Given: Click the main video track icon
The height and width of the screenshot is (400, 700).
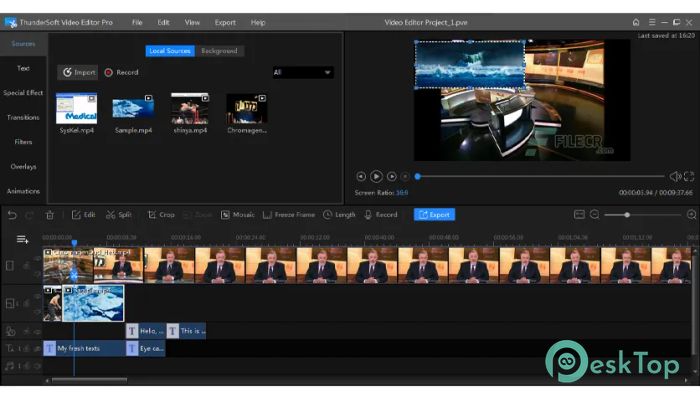Looking at the screenshot, I should click(10, 266).
